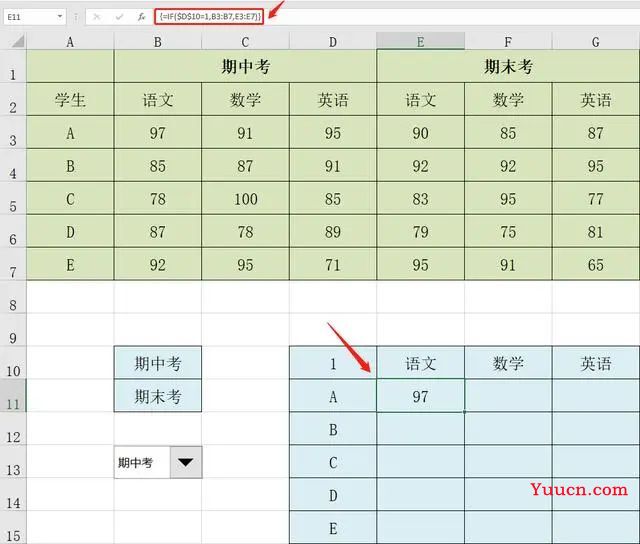Screen dimensions: 640x544
Task: Select the cell with value 77
Action: click(x=596, y=198)
